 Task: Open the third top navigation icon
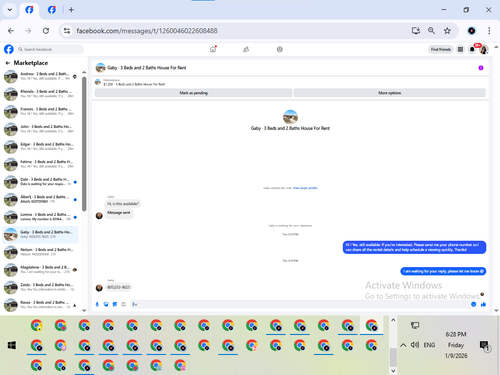tap(280, 49)
